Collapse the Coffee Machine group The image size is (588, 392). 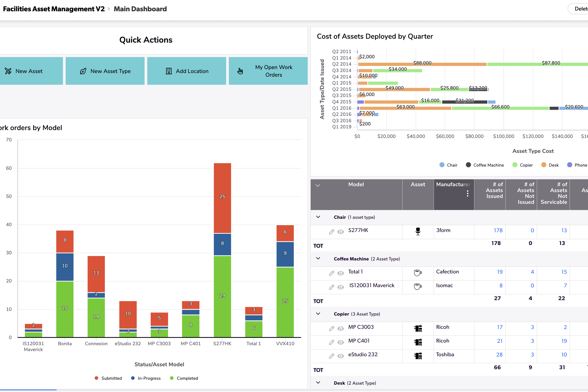tap(318, 258)
